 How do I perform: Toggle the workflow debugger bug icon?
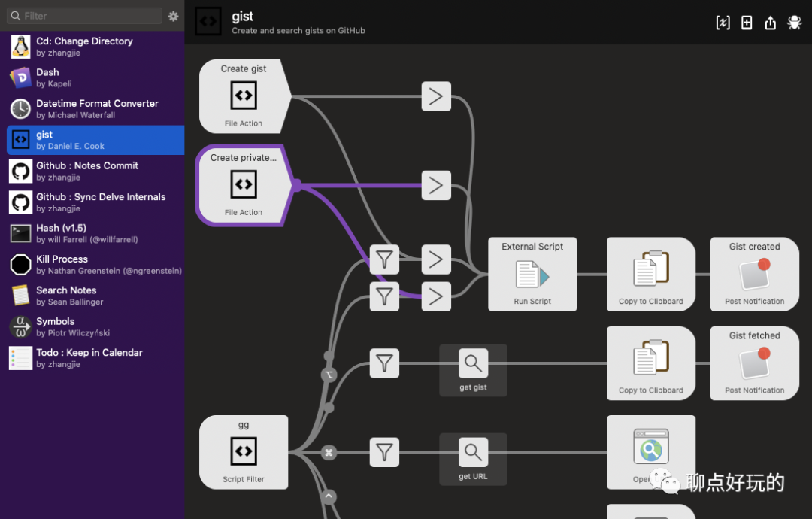click(x=795, y=23)
